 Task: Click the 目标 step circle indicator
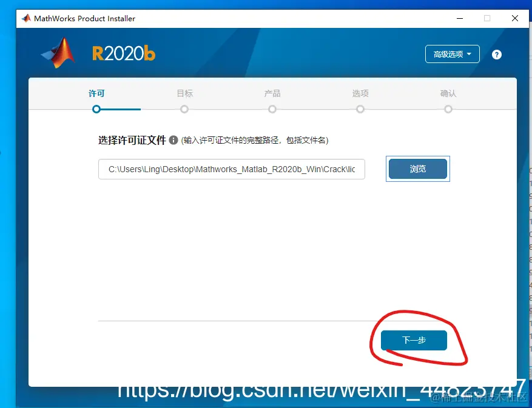pos(184,109)
